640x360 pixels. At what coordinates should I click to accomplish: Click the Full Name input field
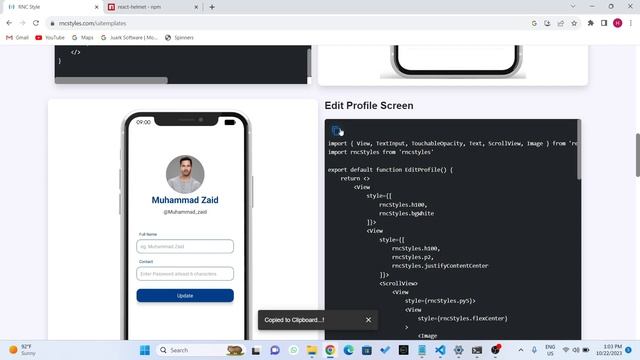coord(185,247)
